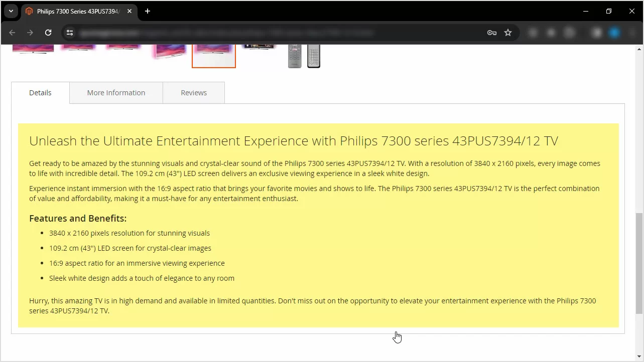Click the vertical page scrollbar thumb
This screenshot has width=644, height=362.
pos(639,263)
